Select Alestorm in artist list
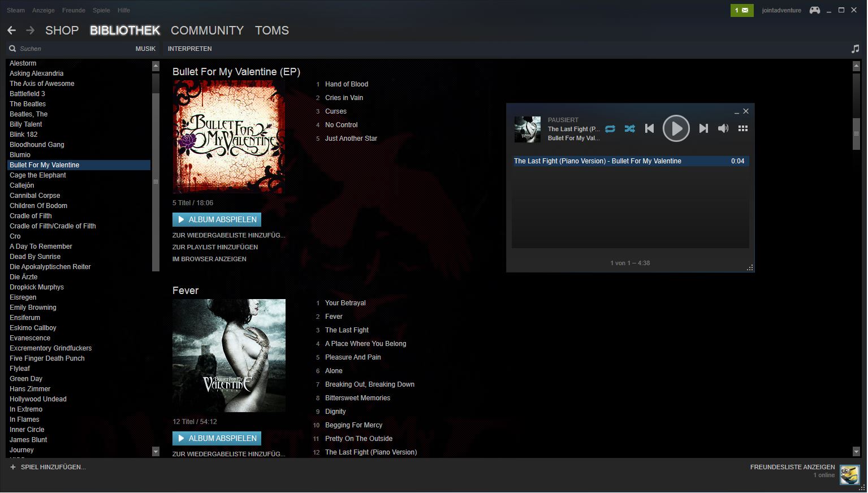Viewport: 868px width, 493px height. coord(23,63)
